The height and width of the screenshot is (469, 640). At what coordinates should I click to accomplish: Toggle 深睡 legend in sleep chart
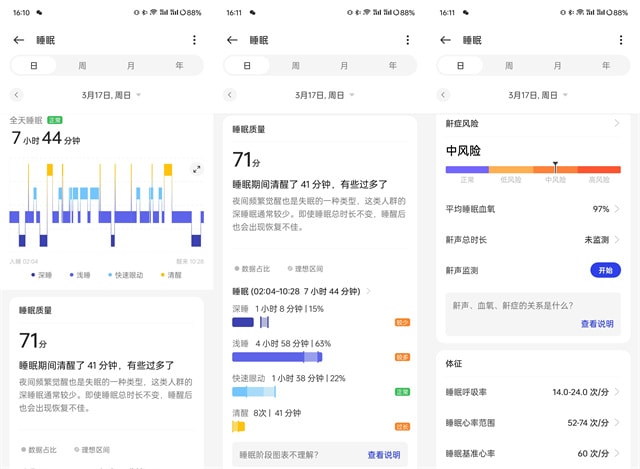[x=41, y=275]
